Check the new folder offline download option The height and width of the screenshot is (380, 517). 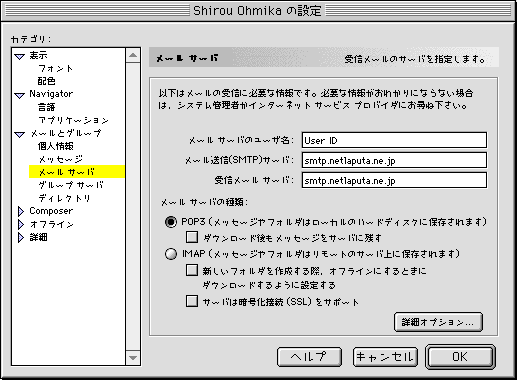pos(192,270)
